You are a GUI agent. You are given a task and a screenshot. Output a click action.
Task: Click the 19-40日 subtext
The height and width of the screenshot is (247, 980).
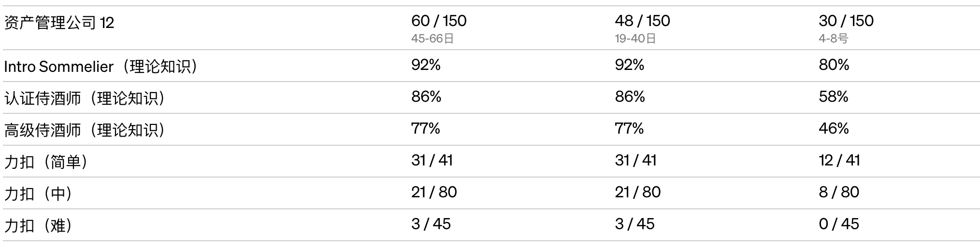(635, 39)
